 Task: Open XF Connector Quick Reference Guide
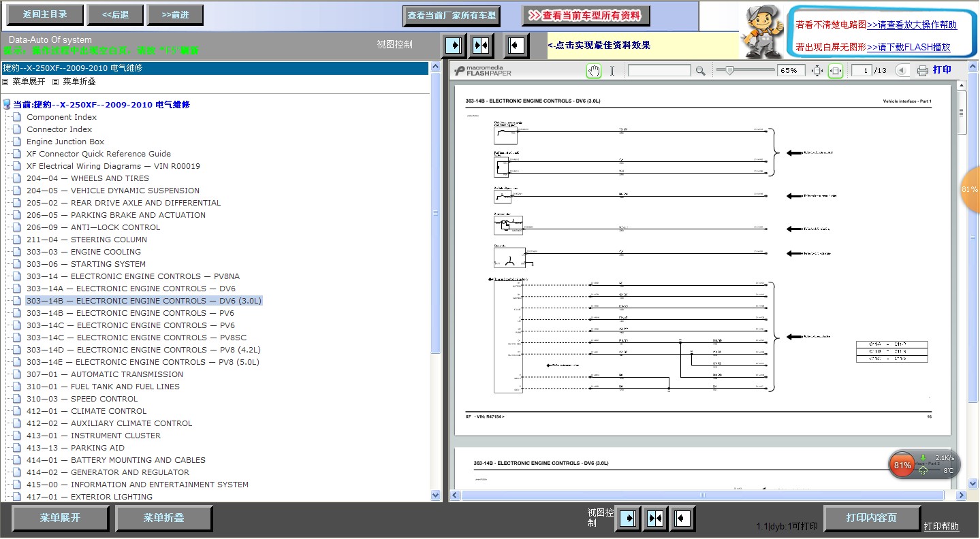click(99, 154)
